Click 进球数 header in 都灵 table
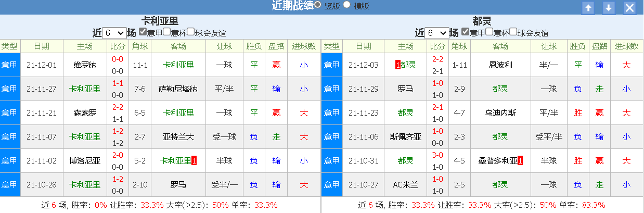Image resolution: width=644 pixels, height=213 pixels. [626, 46]
